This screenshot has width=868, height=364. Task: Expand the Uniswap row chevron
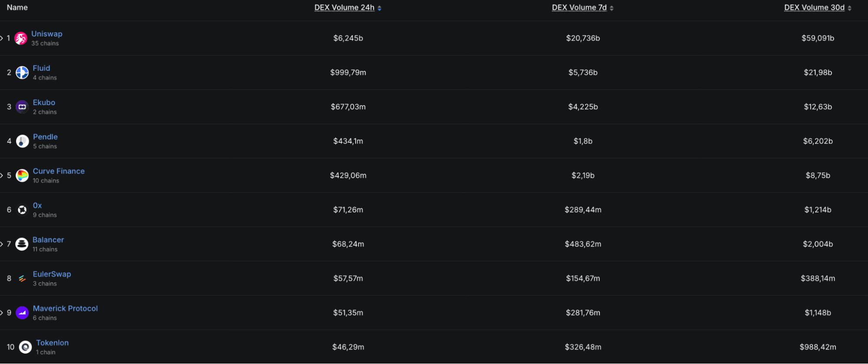(x=2, y=38)
